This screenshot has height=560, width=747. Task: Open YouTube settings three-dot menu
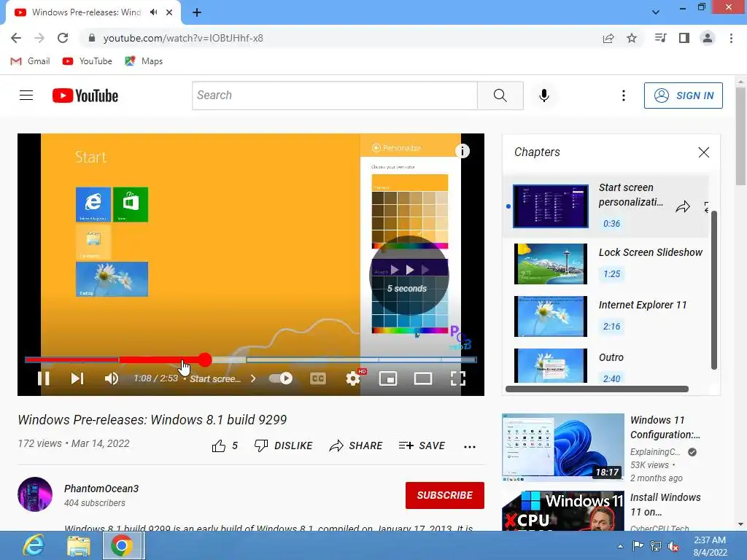point(623,96)
